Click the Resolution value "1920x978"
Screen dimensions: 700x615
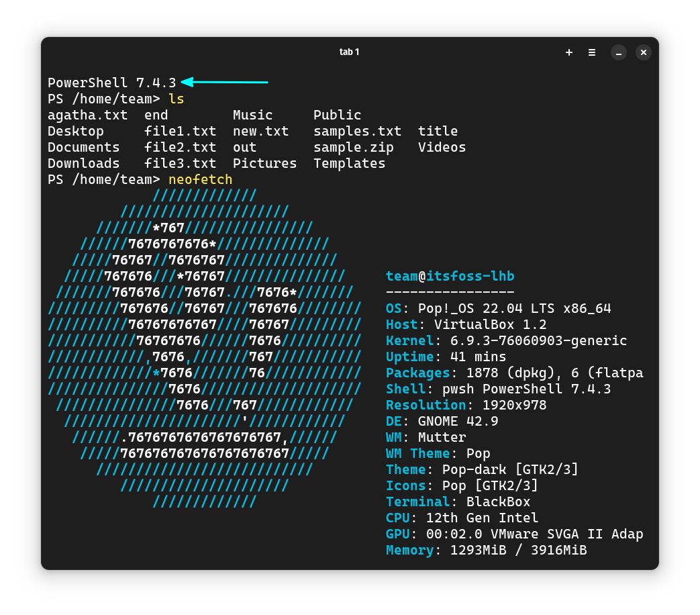[514, 405]
